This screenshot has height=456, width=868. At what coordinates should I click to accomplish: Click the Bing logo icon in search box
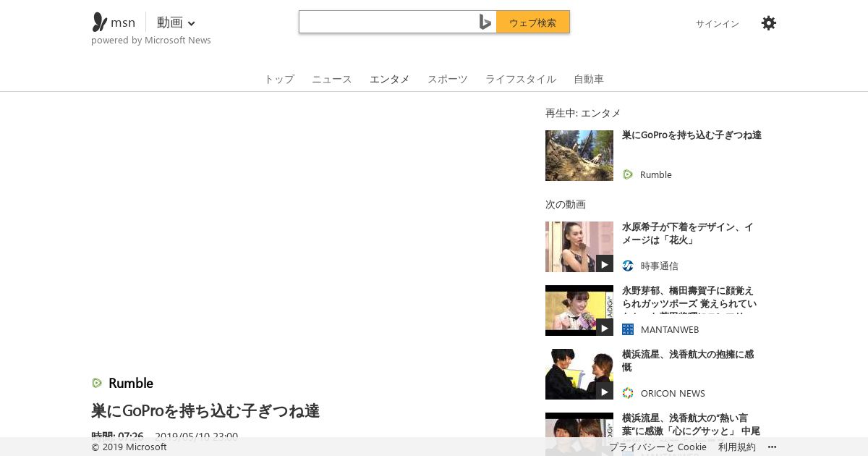pos(485,22)
